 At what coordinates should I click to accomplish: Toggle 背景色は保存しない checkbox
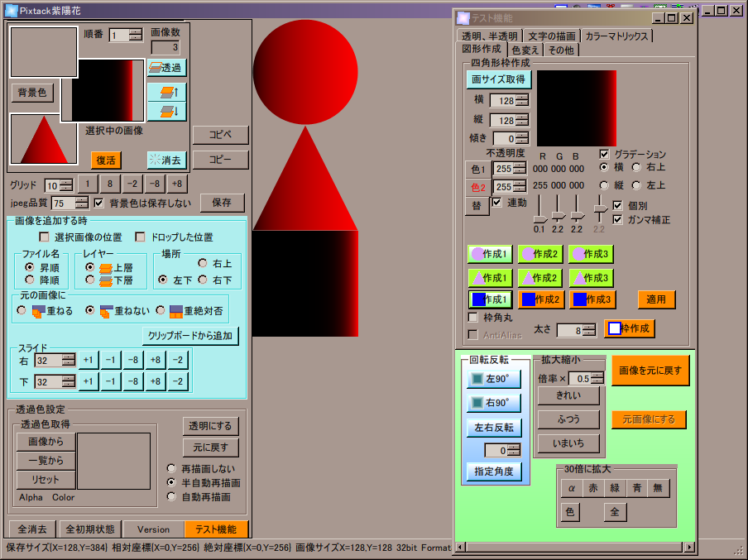98,203
